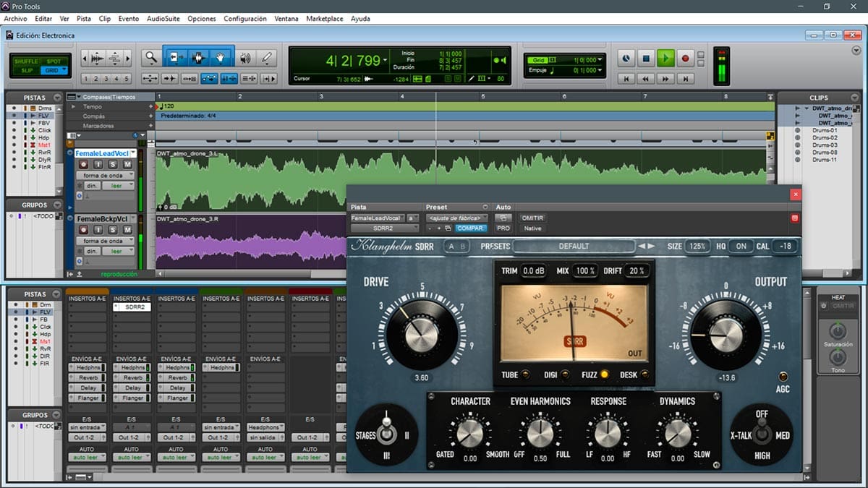Select DESK saturation mode
Image resolution: width=868 pixels, height=488 pixels.
[x=644, y=374]
